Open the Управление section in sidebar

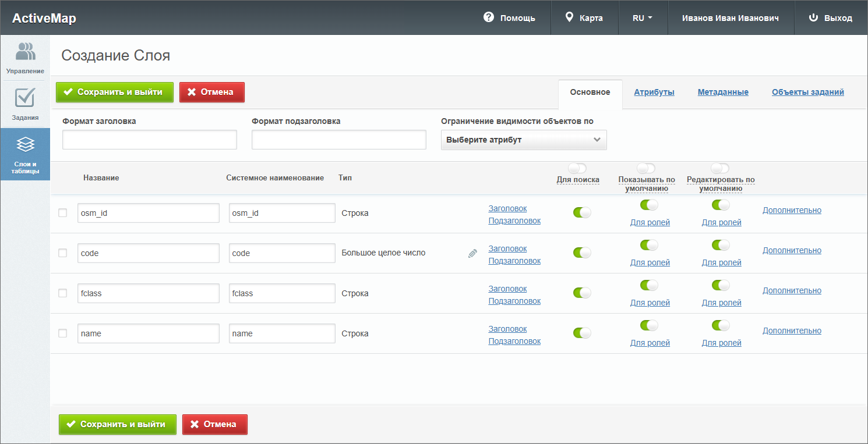[x=25, y=58]
